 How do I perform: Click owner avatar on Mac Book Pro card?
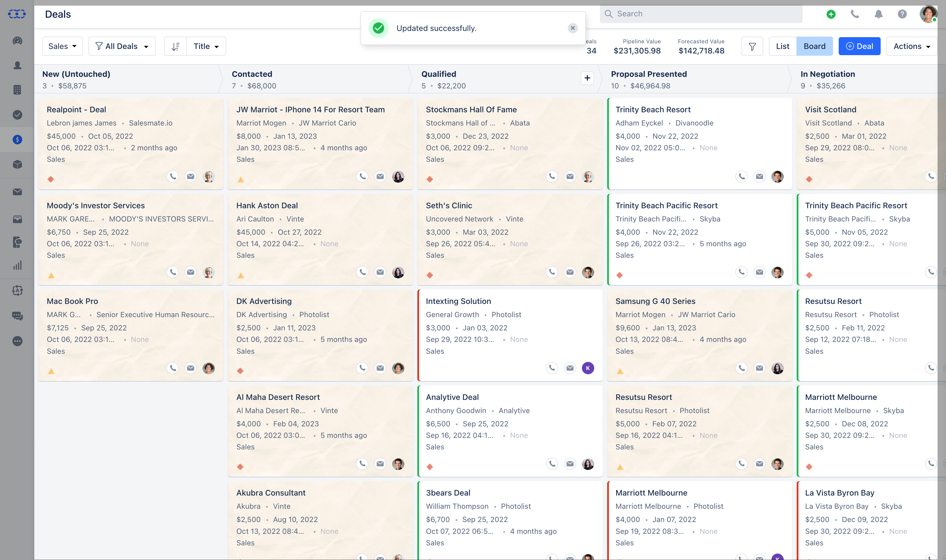[x=209, y=368]
